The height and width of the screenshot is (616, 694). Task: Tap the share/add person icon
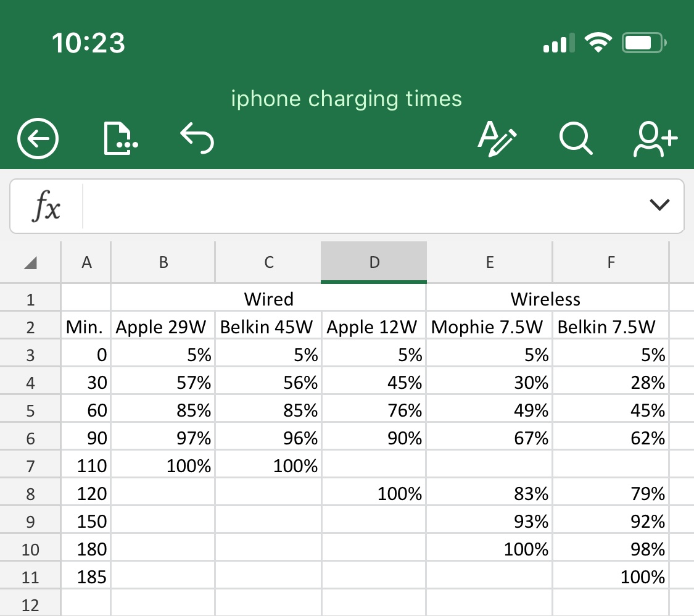pos(655,138)
